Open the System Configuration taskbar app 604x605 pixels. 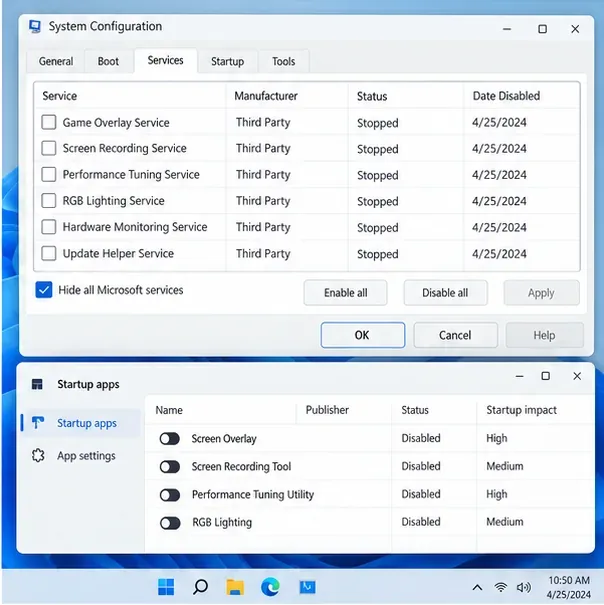[x=308, y=587]
